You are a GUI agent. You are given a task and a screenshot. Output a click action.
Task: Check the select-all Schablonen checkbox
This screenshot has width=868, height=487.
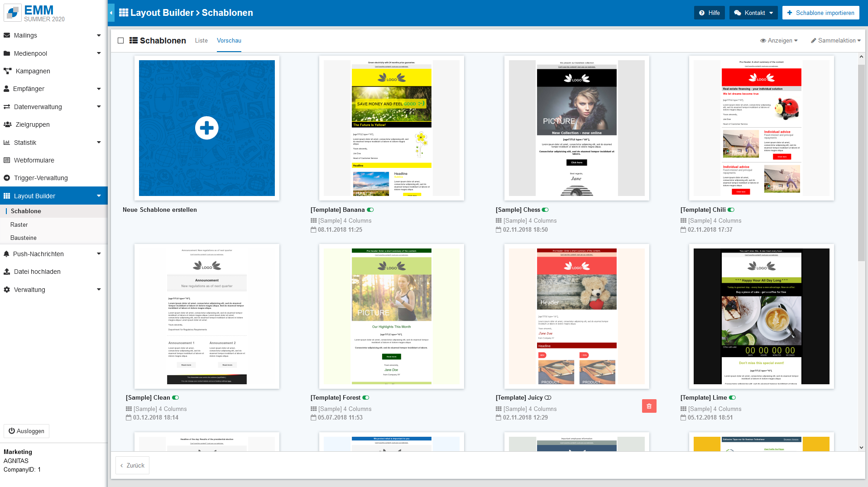[x=120, y=41]
